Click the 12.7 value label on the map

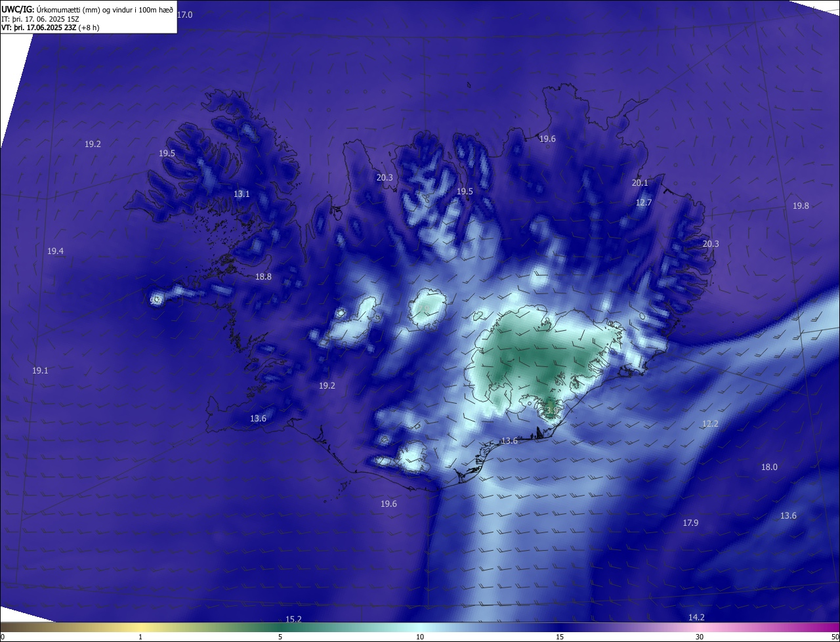(644, 203)
